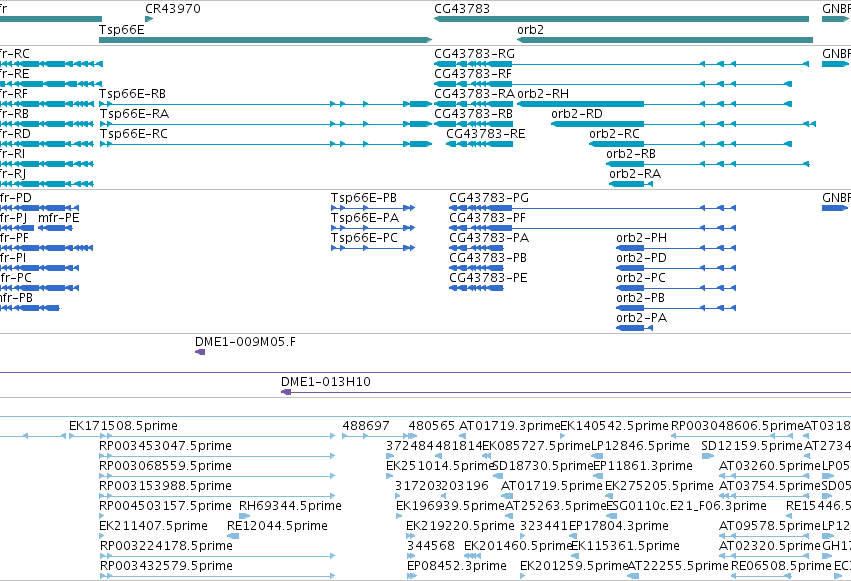Click the orb2-RH transcript label
This screenshot has height=581, width=851.
click(x=543, y=94)
